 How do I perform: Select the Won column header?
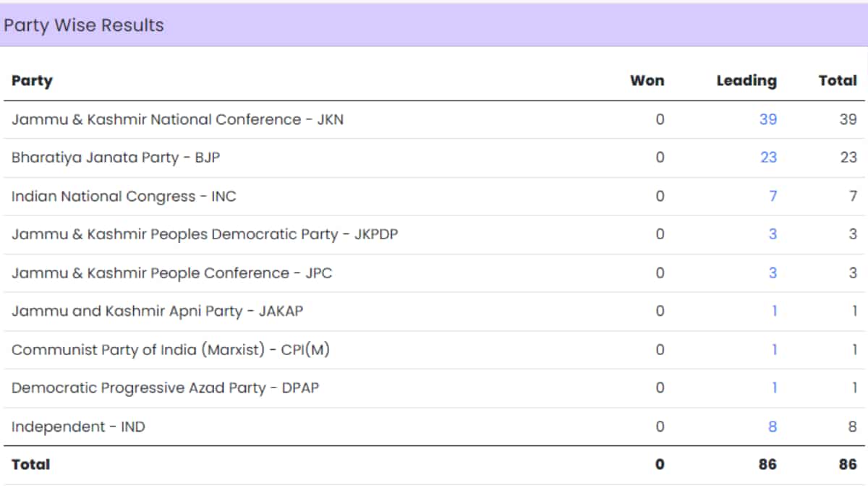click(x=647, y=81)
